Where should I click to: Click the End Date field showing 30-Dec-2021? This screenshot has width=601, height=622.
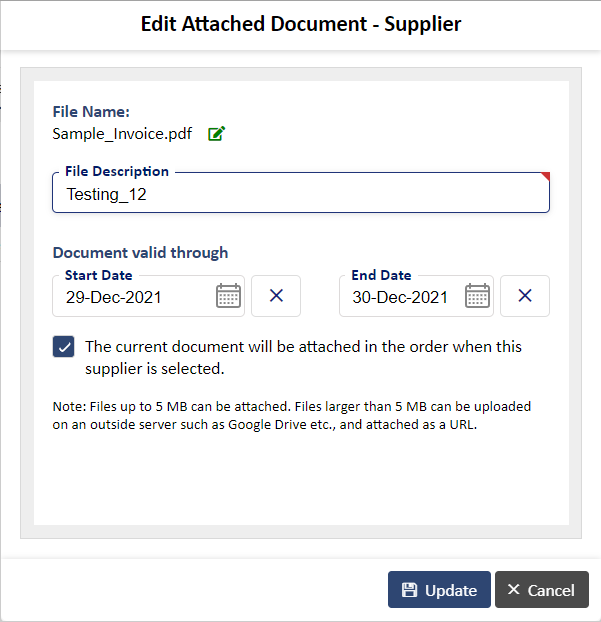pyautogui.click(x=416, y=296)
